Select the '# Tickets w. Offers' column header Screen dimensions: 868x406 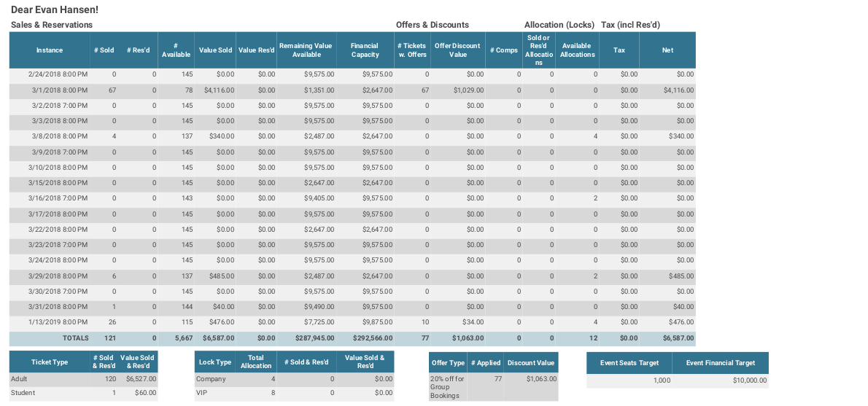coord(412,50)
